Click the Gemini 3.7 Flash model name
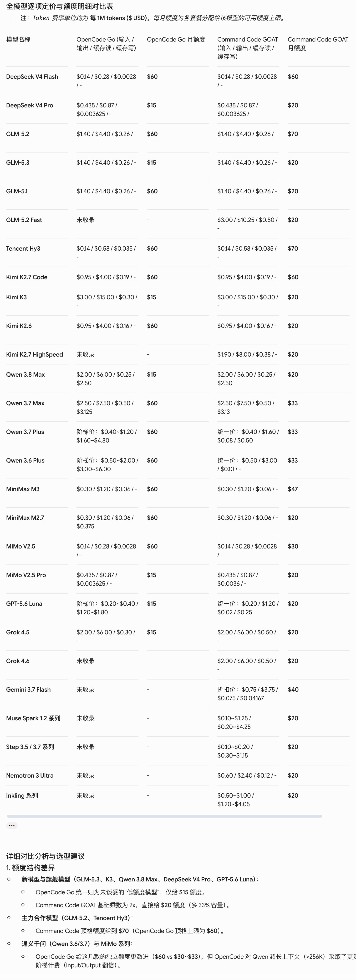The image size is (356, 980). click(x=29, y=690)
